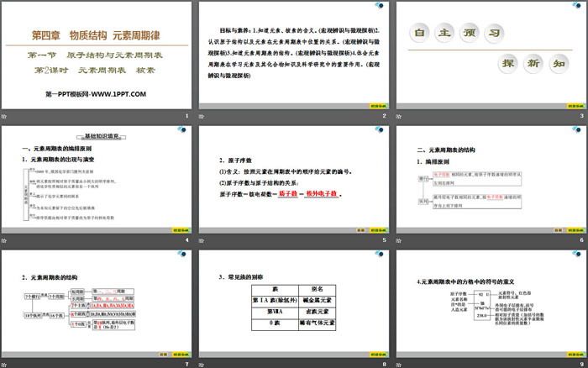Select slide 3 自主预习 探新知

(x=491, y=55)
